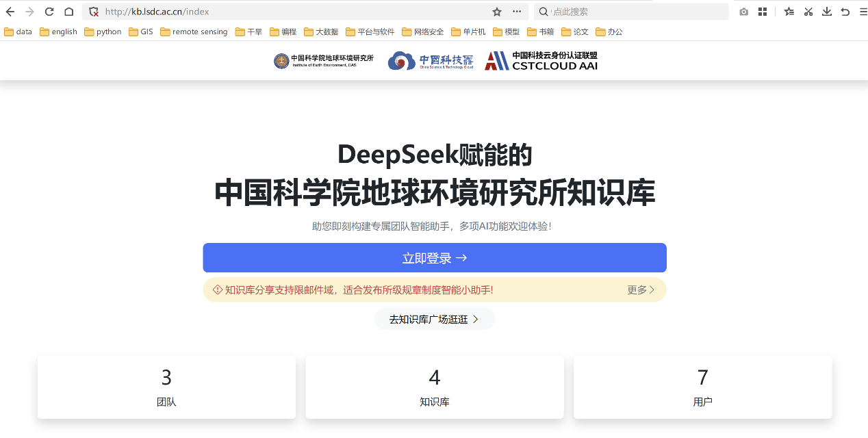This screenshot has width=868, height=438.
Task: Open the python bookmark folder
Action: tap(103, 31)
